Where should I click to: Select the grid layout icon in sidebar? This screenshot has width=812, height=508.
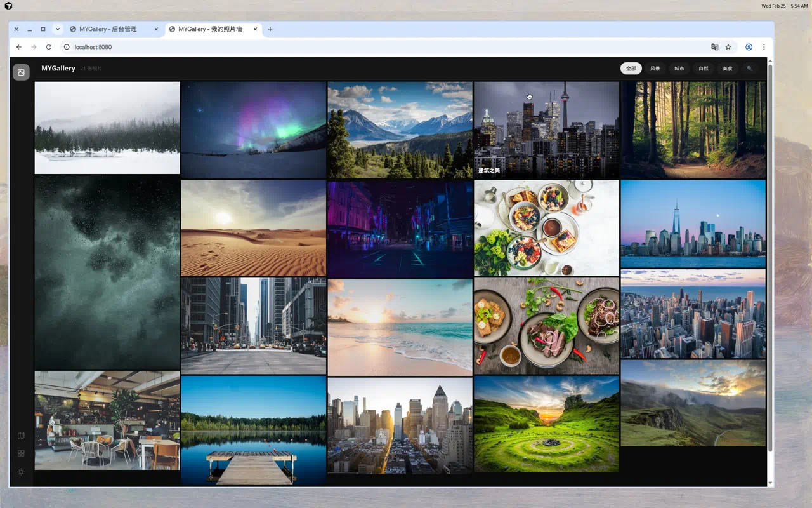pyautogui.click(x=21, y=453)
